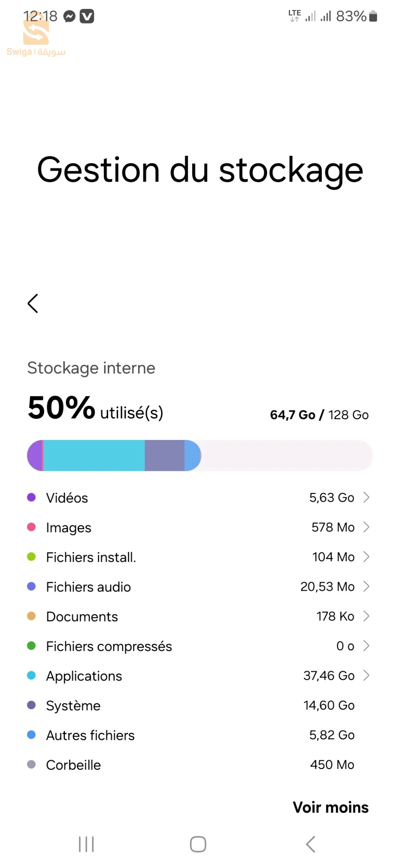This screenshot has height=868, width=400.
Task: Tap the battery status icon
Action: [x=373, y=16]
